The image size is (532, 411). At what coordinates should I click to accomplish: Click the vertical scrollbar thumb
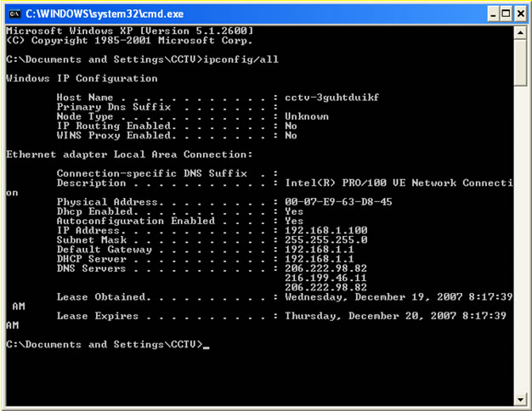520,63
